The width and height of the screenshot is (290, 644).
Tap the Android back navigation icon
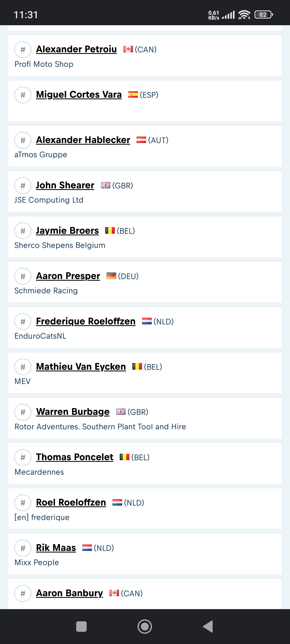pos(208,627)
